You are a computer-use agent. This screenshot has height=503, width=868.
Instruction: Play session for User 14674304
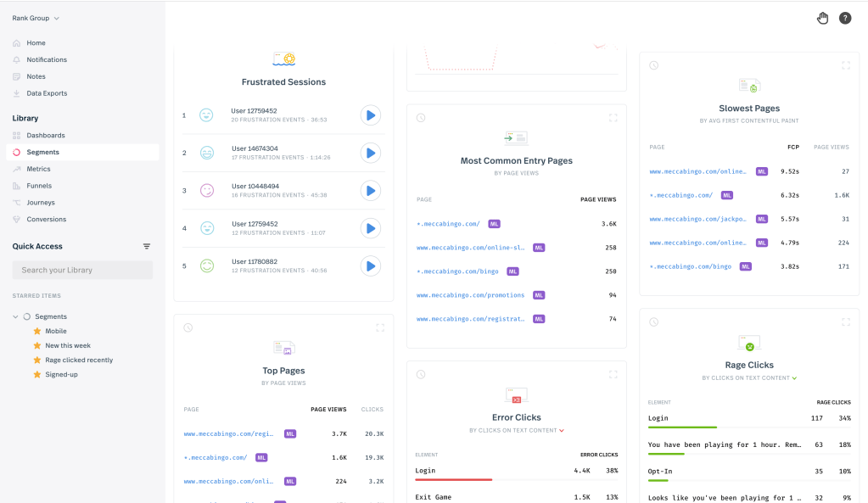pos(370,153)
